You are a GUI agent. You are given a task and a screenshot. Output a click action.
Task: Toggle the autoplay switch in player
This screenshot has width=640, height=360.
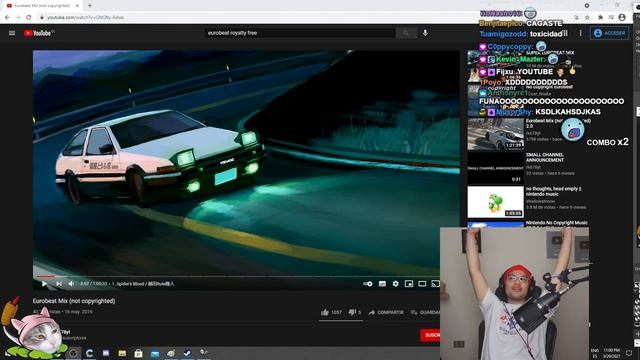[368, 284]
